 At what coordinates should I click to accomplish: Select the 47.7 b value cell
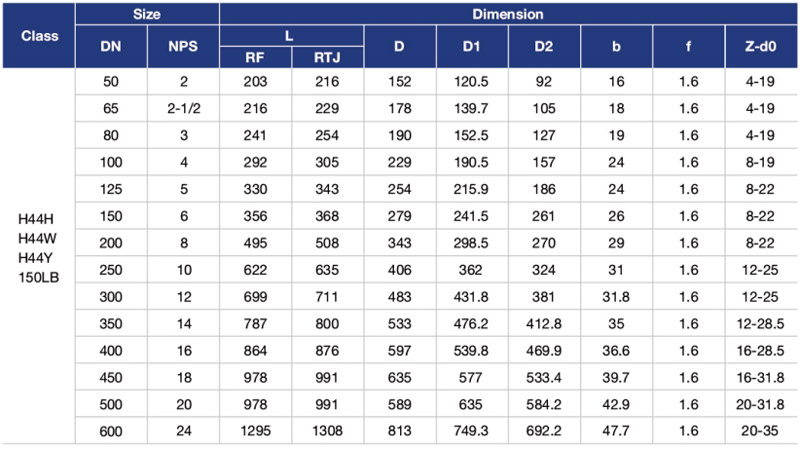pos(616,431)
